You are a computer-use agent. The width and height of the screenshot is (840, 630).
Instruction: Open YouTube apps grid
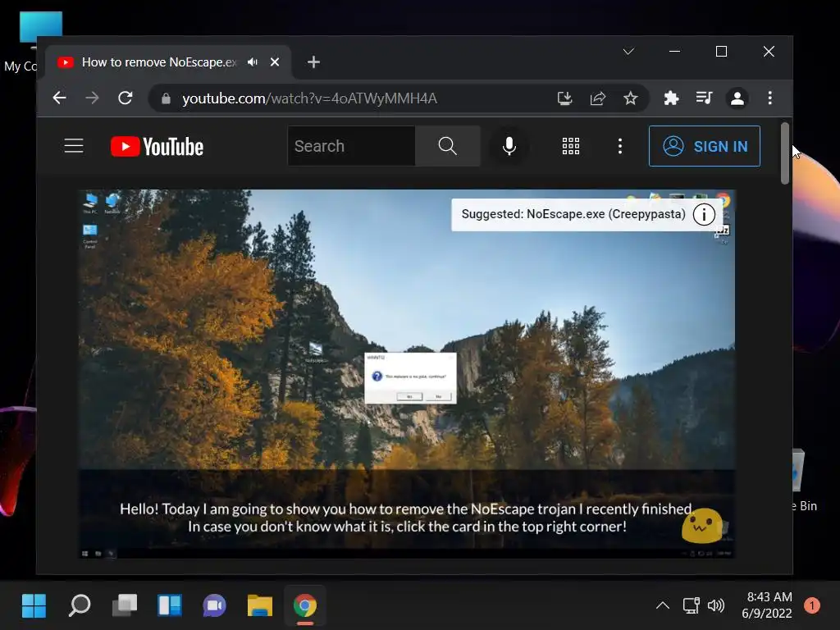coord(571,146)
